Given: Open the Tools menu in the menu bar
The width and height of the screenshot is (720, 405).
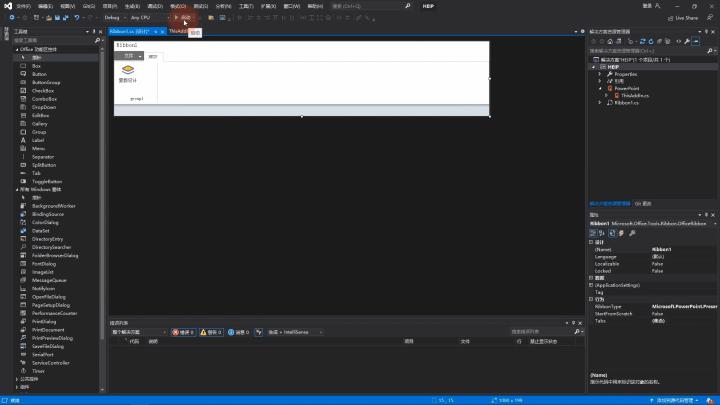Looking at the screenshot, I should click(246, 6).
